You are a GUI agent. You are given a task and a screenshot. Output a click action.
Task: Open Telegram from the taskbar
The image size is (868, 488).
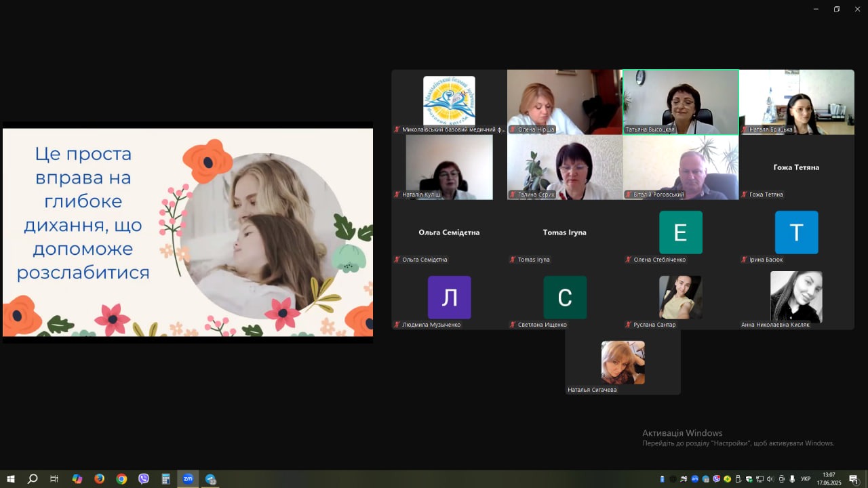coord(210,479)
